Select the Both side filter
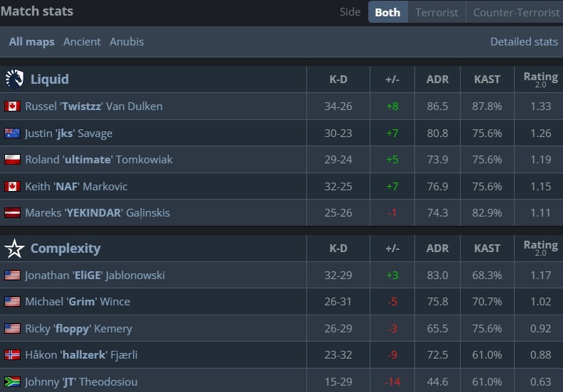 coord(387,12)
